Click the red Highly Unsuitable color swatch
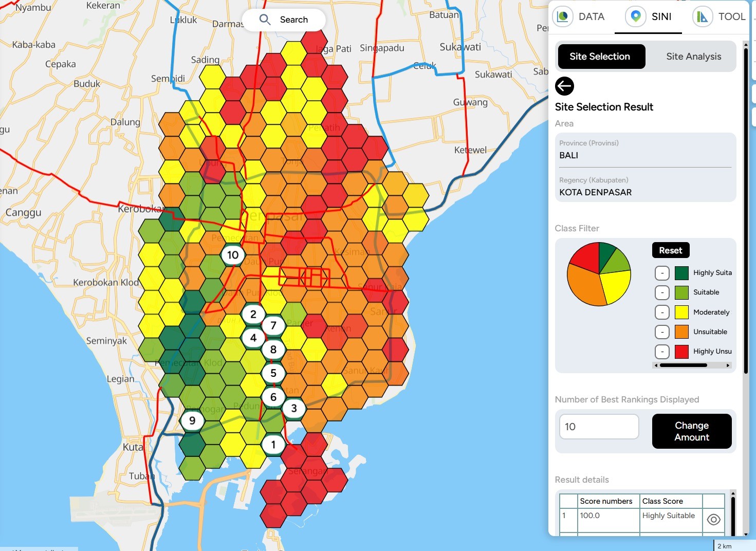Screen dimensions: 756x551 [x=681, y=352]
